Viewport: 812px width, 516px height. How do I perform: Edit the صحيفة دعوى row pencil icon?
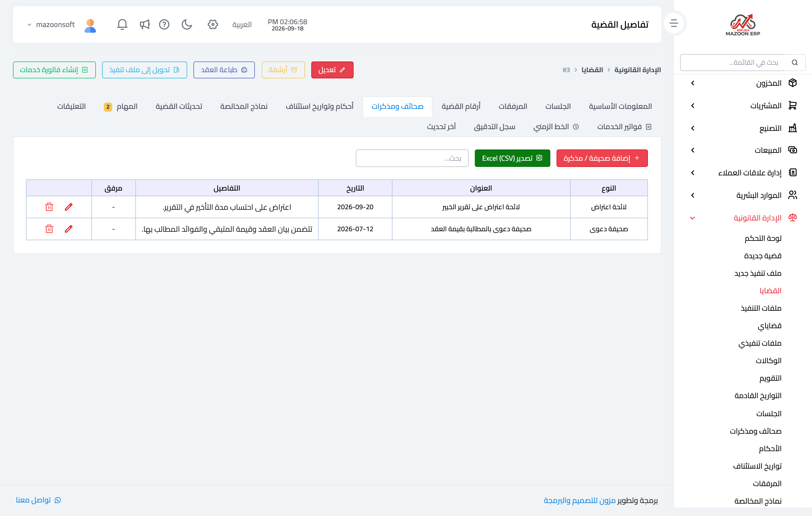pos(69,229)
